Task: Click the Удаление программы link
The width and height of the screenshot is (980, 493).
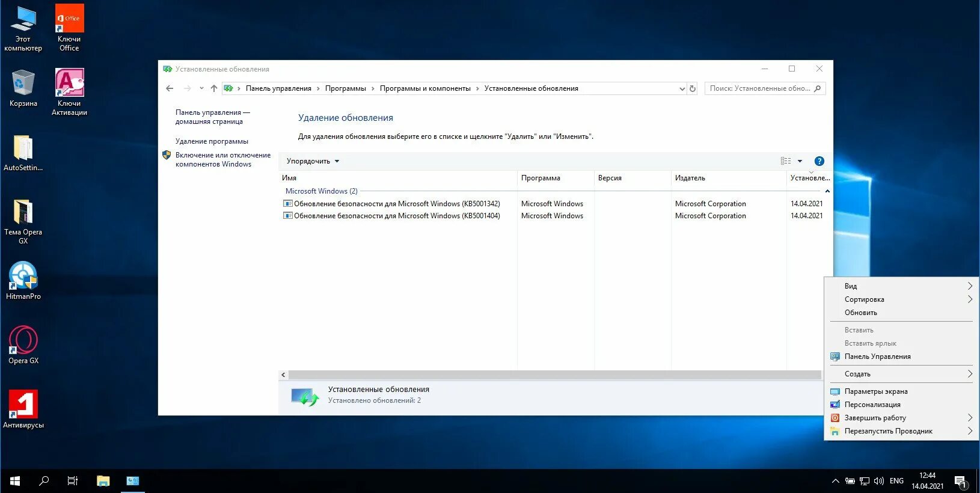Action: point(212,141)
